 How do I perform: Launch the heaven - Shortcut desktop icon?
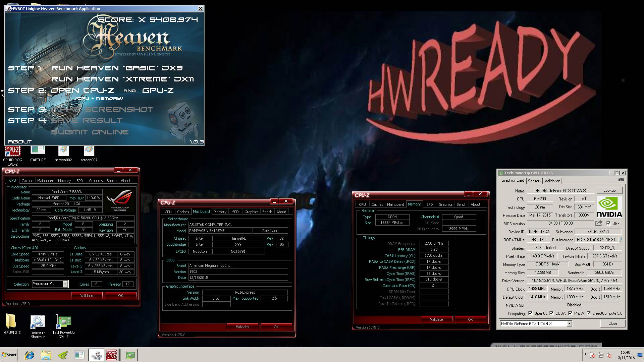[x=38, y=327]
